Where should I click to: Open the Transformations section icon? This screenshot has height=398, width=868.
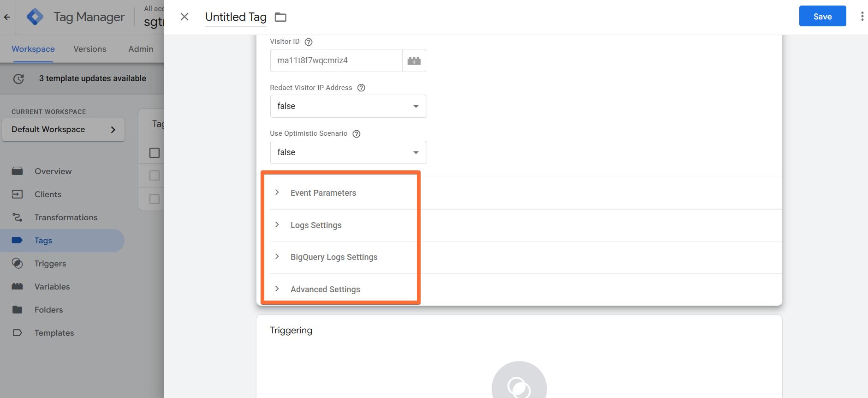point(18,217)
